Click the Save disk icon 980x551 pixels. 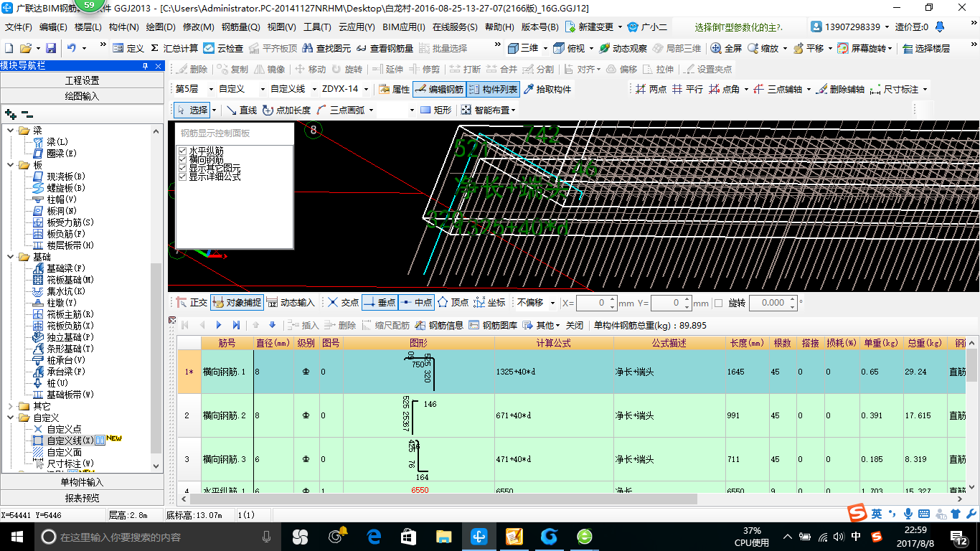coord(51,48)
